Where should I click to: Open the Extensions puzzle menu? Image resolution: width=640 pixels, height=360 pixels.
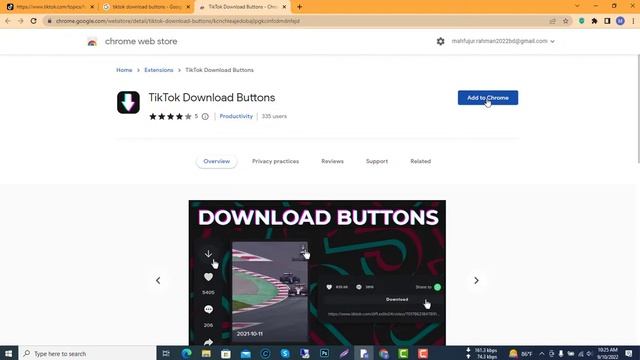[594, 21]
